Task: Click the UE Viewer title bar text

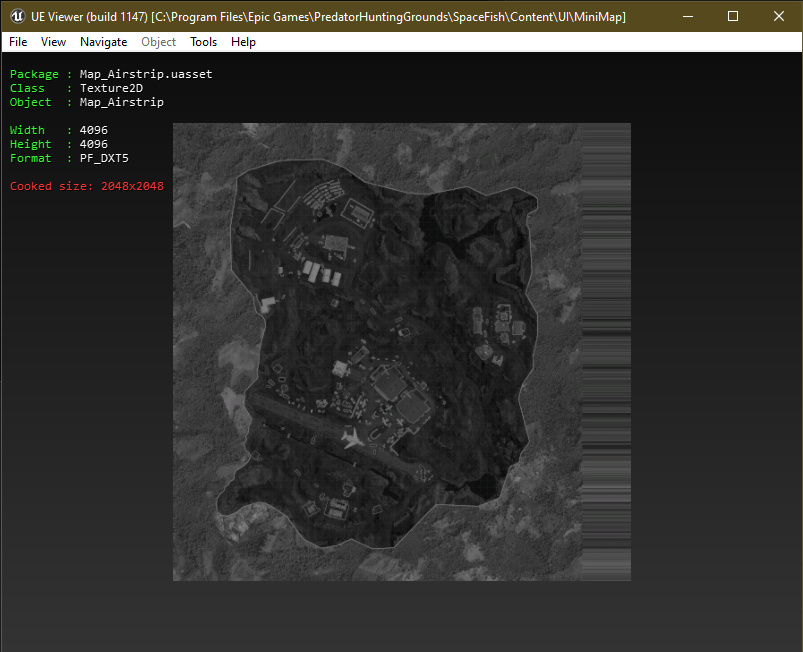Action: [328, 17]
